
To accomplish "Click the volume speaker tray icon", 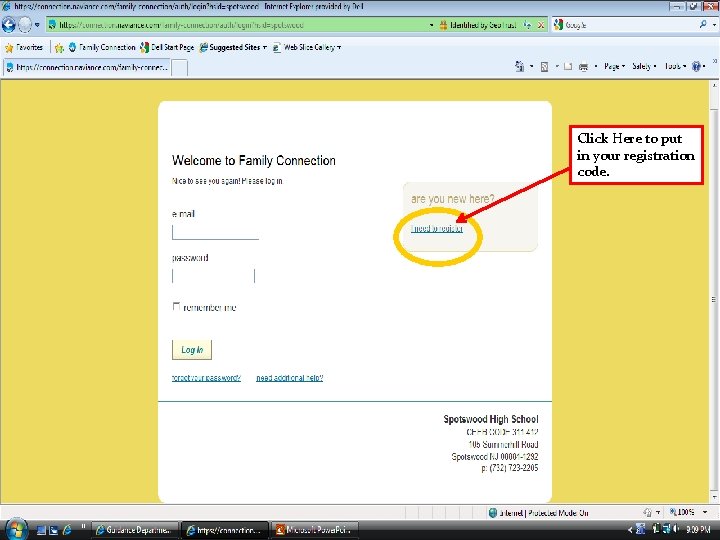I will pos(676,529).
